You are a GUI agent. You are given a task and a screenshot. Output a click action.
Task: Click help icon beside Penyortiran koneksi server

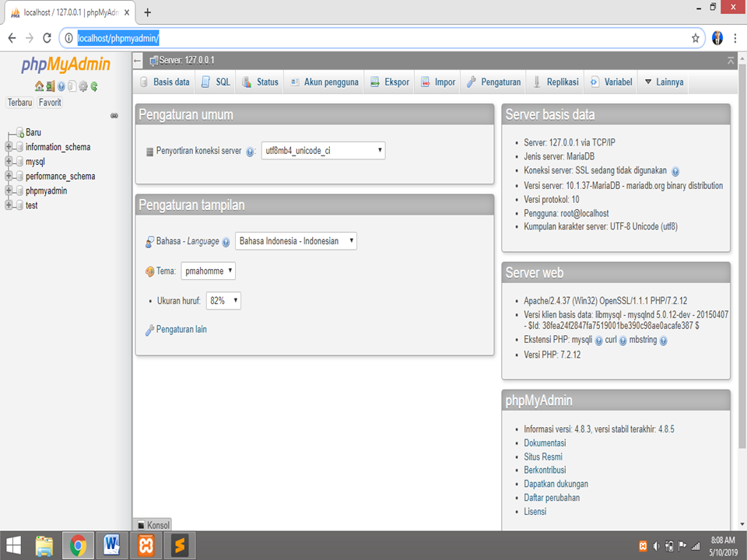click(251, 151)
